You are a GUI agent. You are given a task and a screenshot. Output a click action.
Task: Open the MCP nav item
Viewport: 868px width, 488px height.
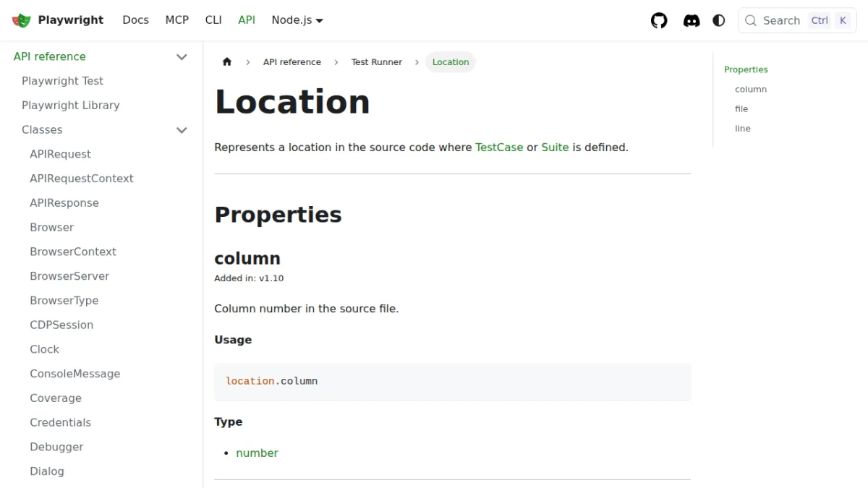[177, 20]
